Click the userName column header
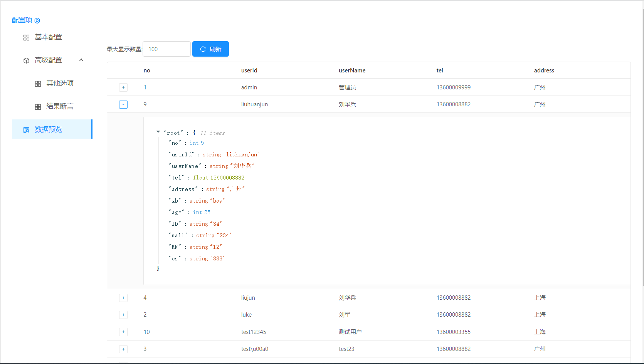 [x=352, y=70]
